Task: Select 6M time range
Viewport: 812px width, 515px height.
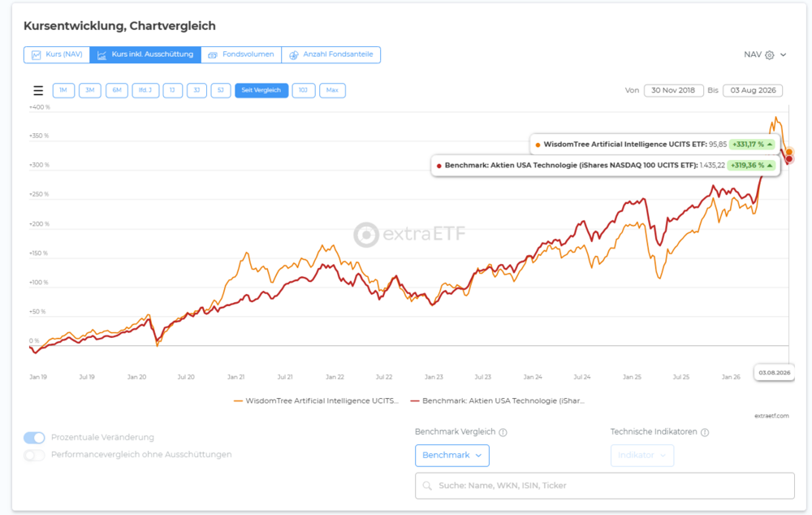Action: coord(117,90)
